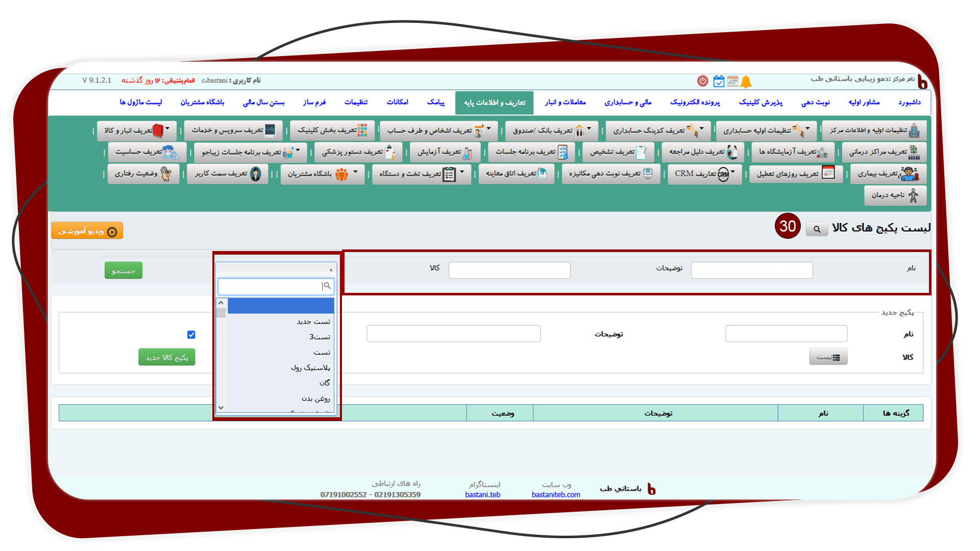Open تعریف سرویس و خدمات monitor icon

point(270,131)
